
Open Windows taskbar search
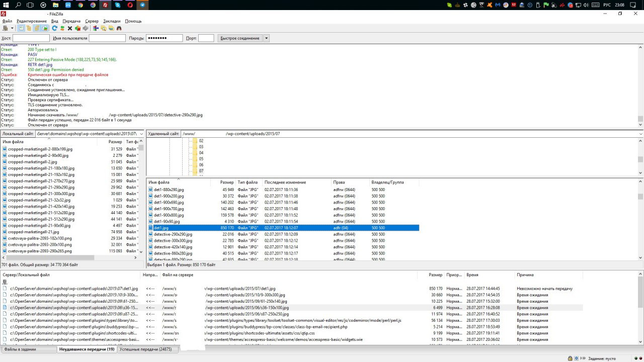pyautogui.click(x=19, y=5)
